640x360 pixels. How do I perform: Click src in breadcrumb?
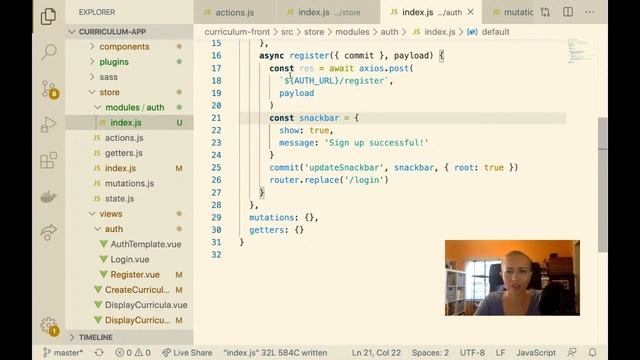[x=287, y=32]
